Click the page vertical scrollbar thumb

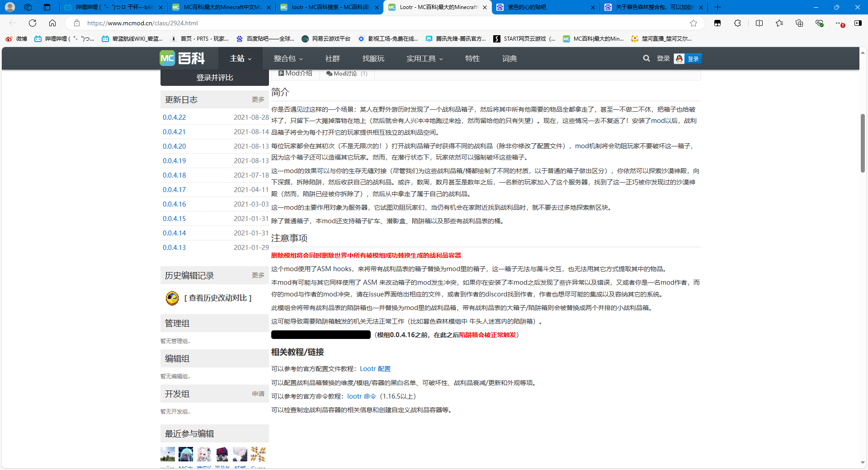click(x=863, y=143)
